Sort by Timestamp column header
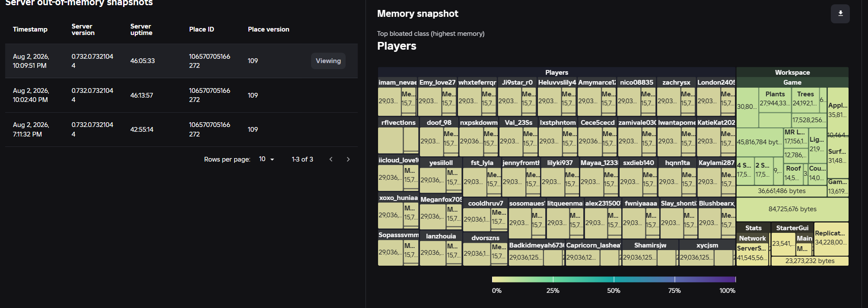Image resolution: width=868 pixels, height=308 pixels. (x=30, y=29)
